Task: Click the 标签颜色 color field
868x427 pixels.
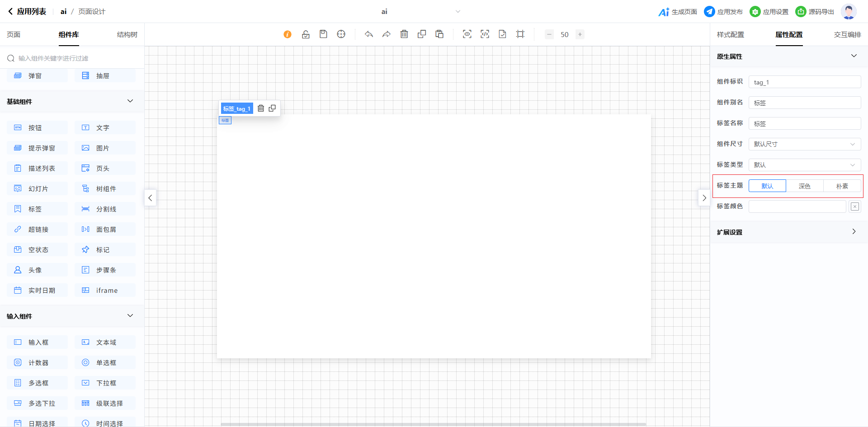Action: (x=797, y=206)
